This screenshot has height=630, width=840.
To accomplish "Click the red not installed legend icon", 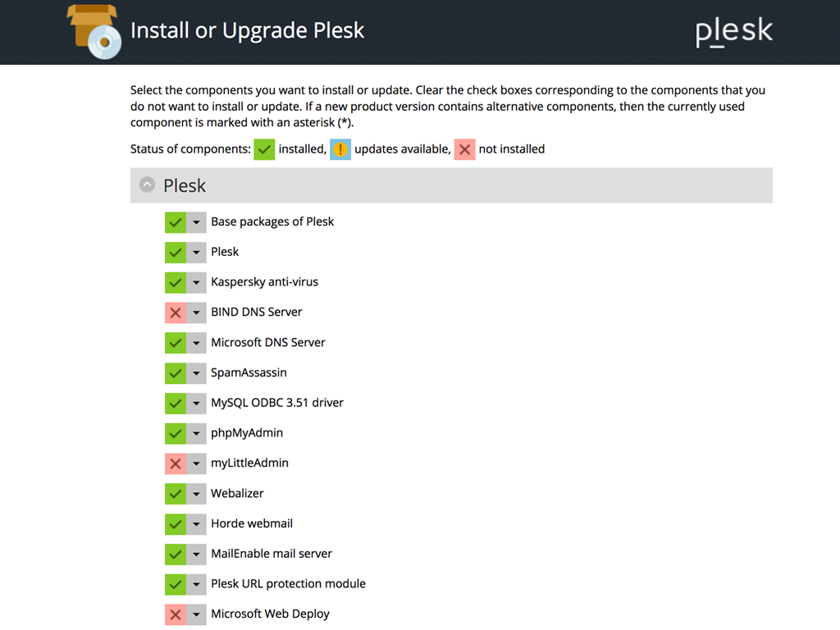I will [464, 149].
